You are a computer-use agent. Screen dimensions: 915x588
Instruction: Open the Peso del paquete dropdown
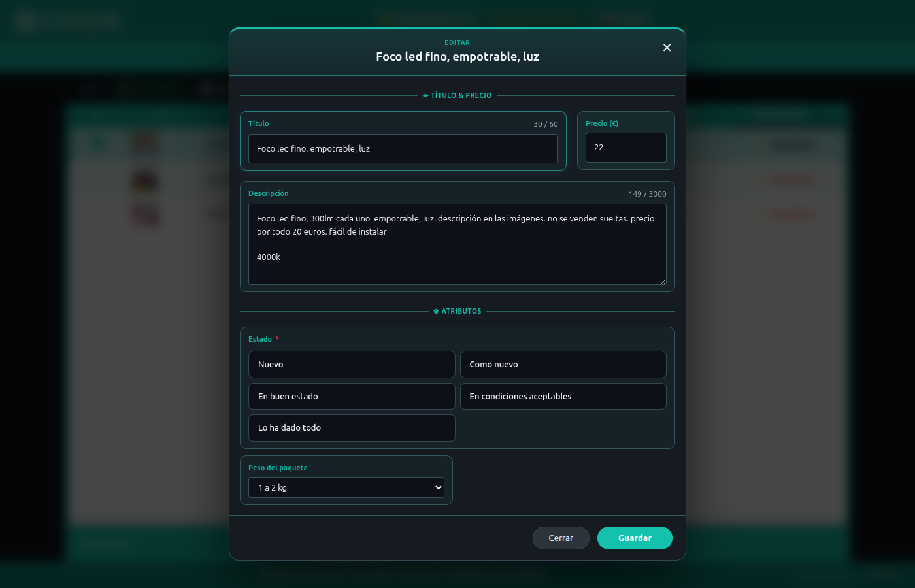pos(346,487)
